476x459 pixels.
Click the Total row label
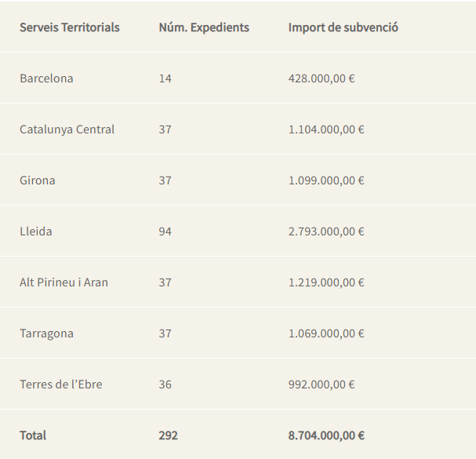[x=33, y=435]
